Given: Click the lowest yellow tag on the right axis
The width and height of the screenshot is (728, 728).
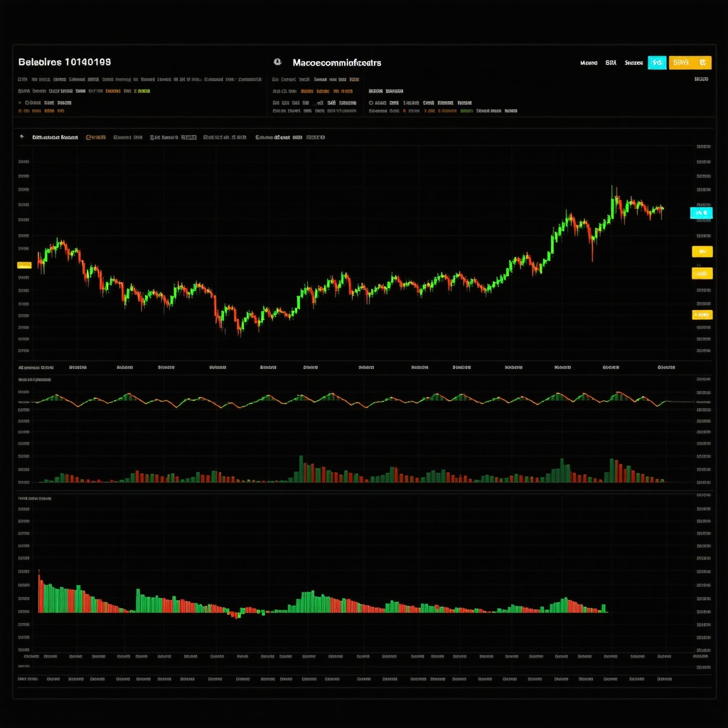Looking at the screenshot, I should (x=702, y=315).
